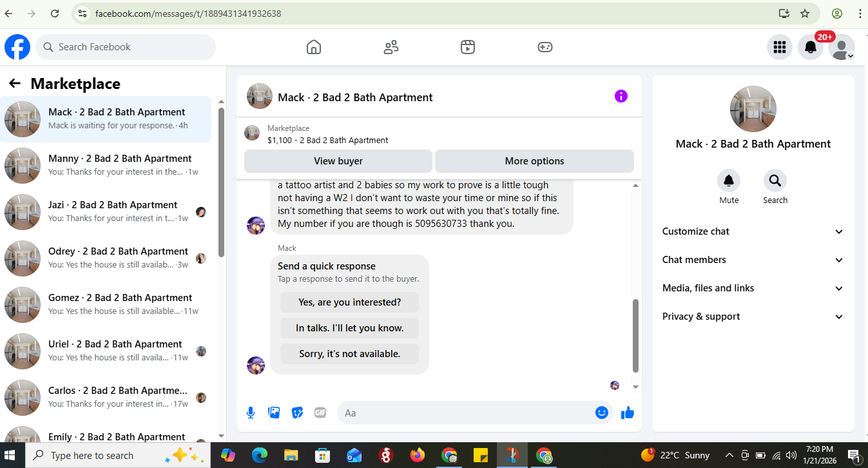The width and height of the screenshot is (868, 468).
Task: Open the account profile picture menu
Action: pos(842,47)
